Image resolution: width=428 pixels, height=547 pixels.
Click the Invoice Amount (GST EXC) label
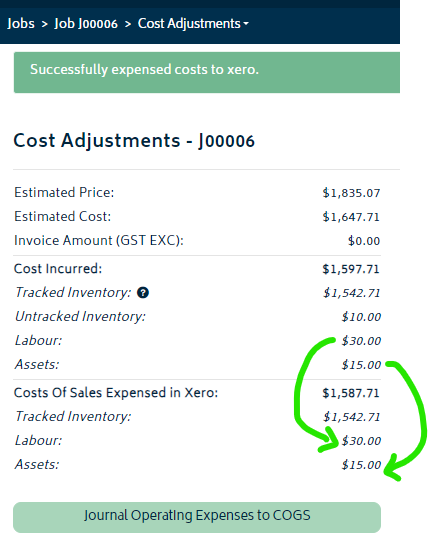[x=99, y=241]
